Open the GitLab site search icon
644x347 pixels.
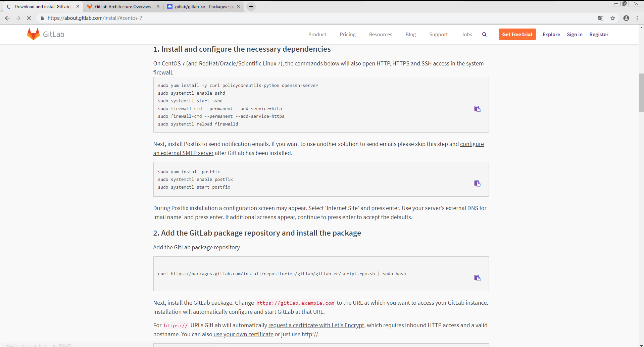(484, 34)
